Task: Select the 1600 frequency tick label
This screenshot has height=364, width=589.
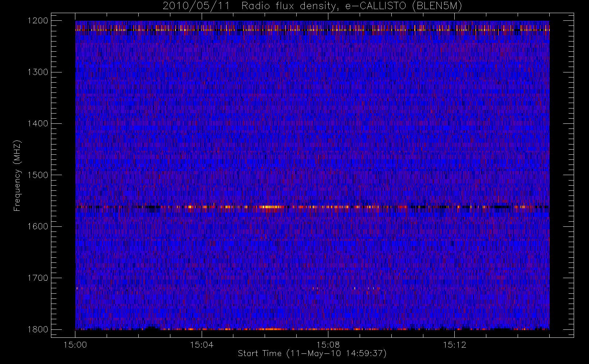Action: click(x=38, y=226)
